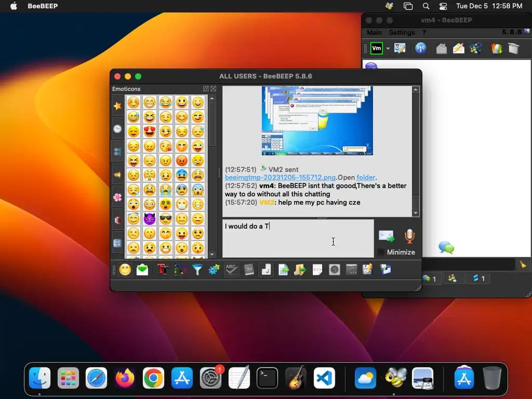
Task: Edit profile via the vCard pencil icon in vm4
Action: 400,48
